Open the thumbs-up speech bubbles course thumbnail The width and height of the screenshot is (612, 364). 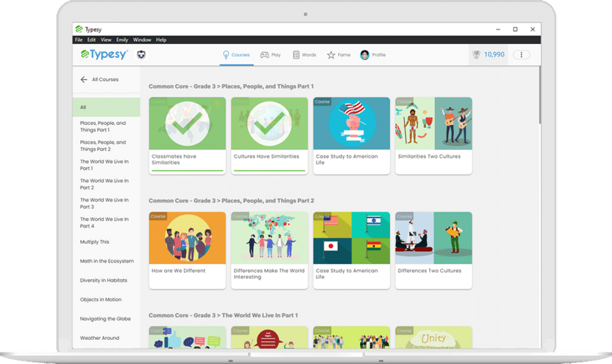point(187,337)
